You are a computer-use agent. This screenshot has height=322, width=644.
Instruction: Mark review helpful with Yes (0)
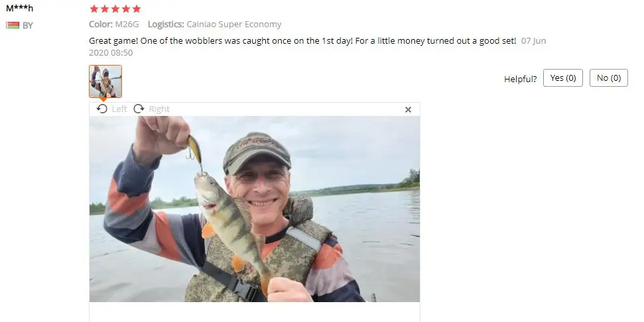click(x=562, y=78)
